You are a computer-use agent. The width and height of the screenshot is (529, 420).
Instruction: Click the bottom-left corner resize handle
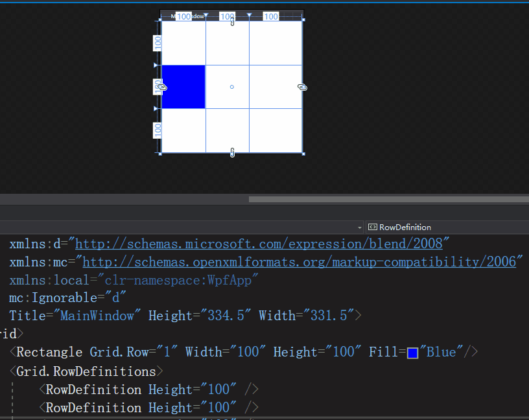pyautogui.click(x=160, y=154)
